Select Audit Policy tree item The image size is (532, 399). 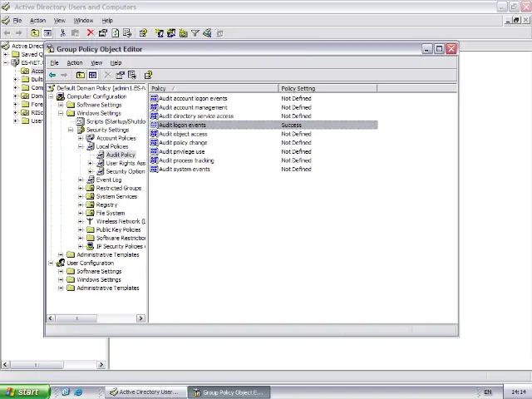click(x=121, y=155)
